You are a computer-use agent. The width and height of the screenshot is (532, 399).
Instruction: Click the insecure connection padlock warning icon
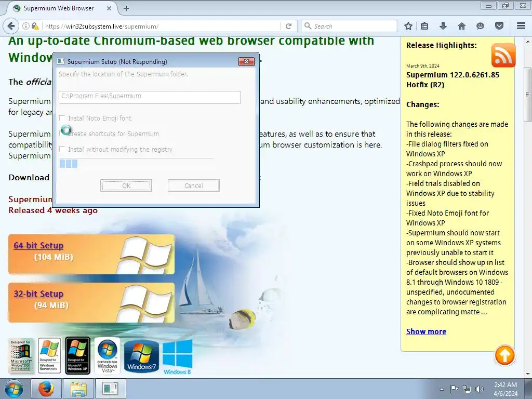(x=35, y=26)
